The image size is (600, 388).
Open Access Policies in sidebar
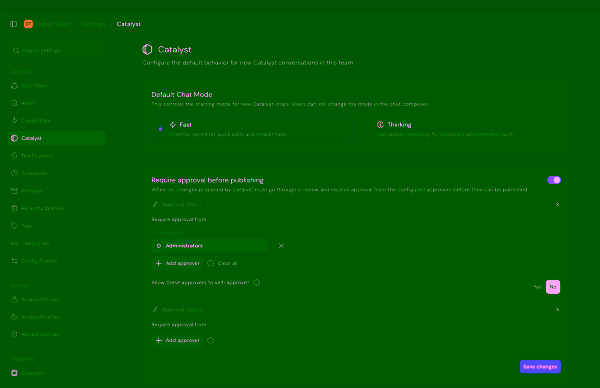pos(57,300)
